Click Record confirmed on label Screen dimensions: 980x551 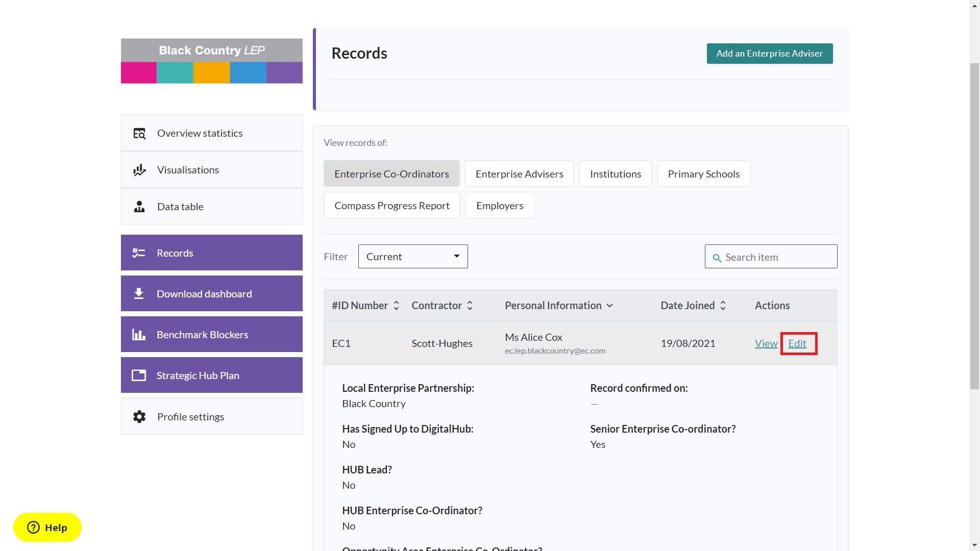639,388
